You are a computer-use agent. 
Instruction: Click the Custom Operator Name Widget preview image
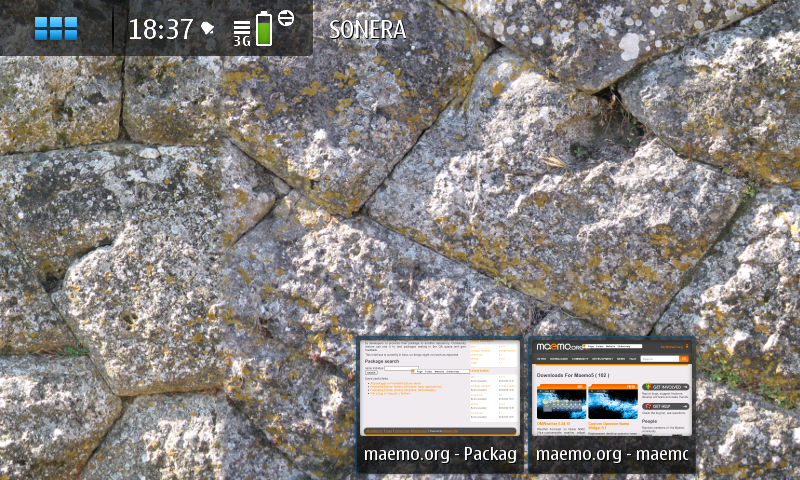pos(612,402)
